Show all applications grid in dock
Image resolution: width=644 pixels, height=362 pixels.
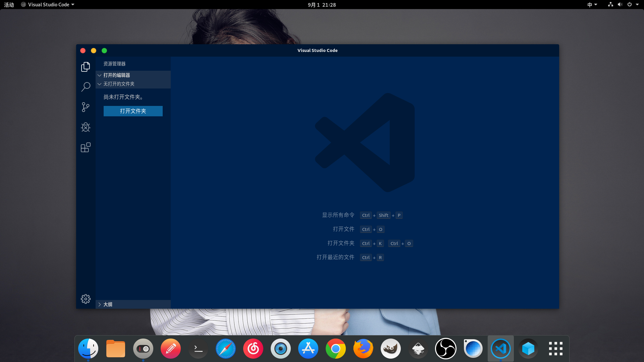click(x=556, y=349)
